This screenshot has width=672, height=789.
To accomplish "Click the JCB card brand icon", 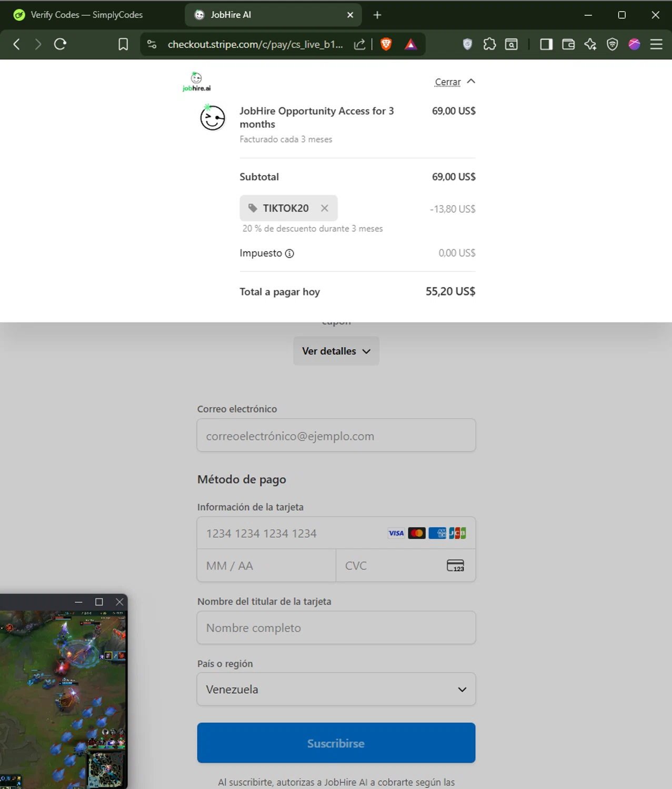I will tap(457, 533).
